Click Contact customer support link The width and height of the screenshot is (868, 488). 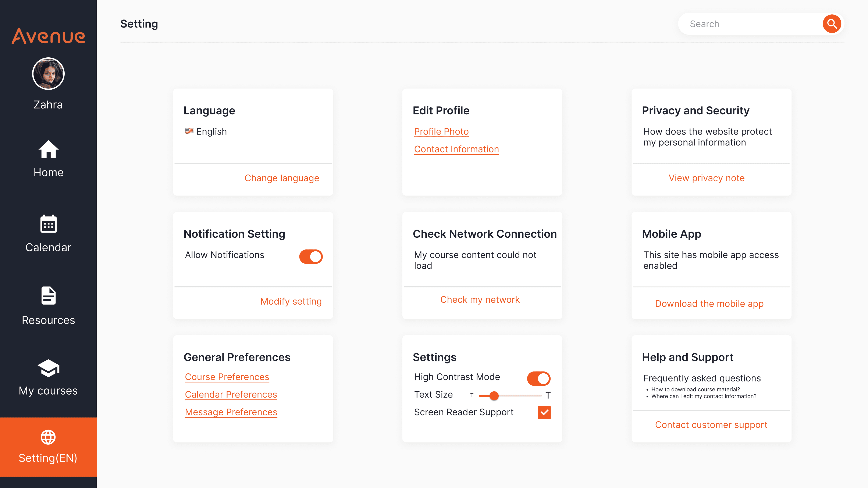[711, 425]
